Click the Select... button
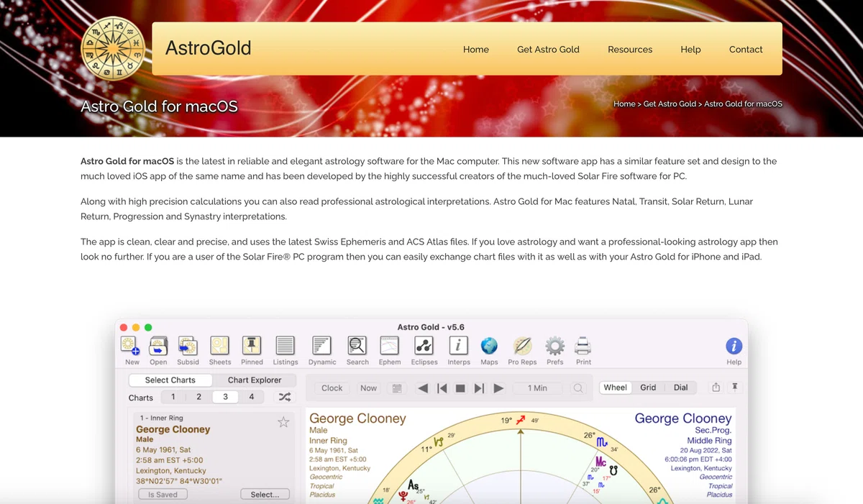 click(x=265, y=495)
